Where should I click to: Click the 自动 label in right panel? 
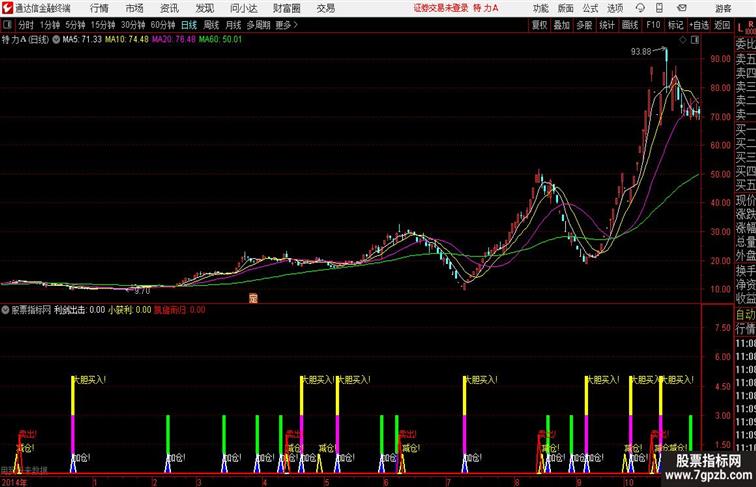click(745, 315)
